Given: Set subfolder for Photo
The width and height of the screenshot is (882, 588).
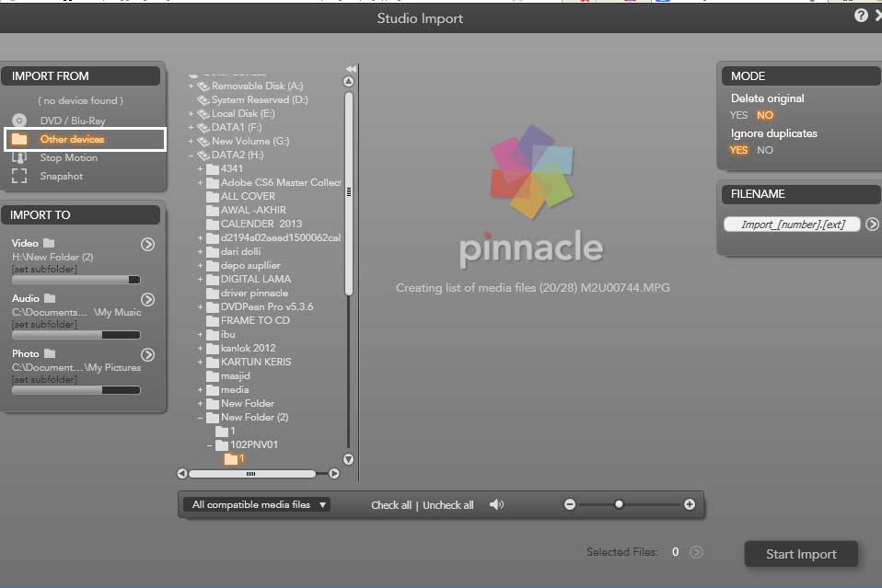Looking at the screenshot, I should pyautogui.click(x=44, y=379).
